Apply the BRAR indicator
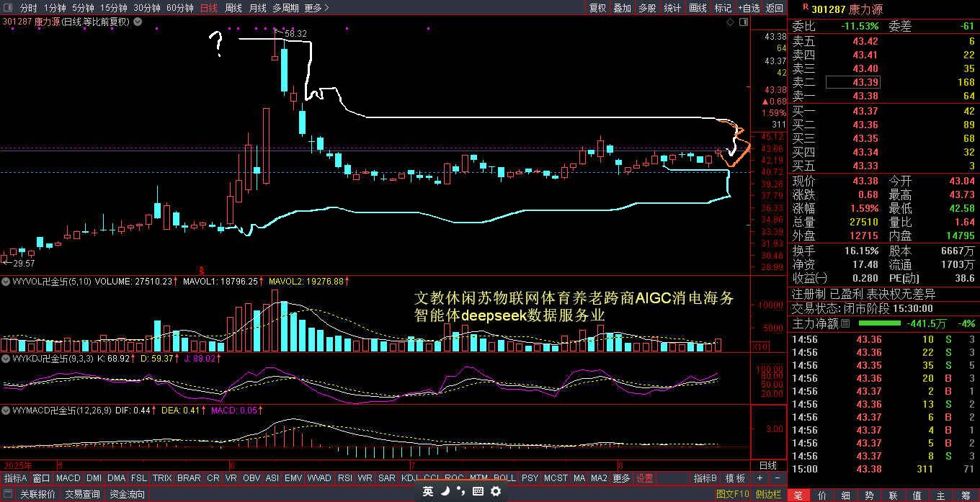Viewport: 980px width, 502px height. tap(189, 478)
